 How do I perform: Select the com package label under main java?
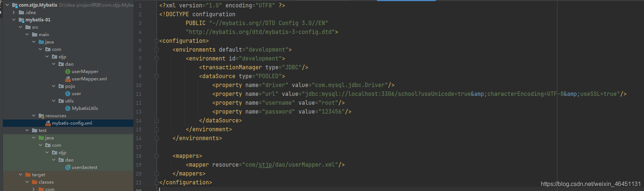(x=56, y=49)
